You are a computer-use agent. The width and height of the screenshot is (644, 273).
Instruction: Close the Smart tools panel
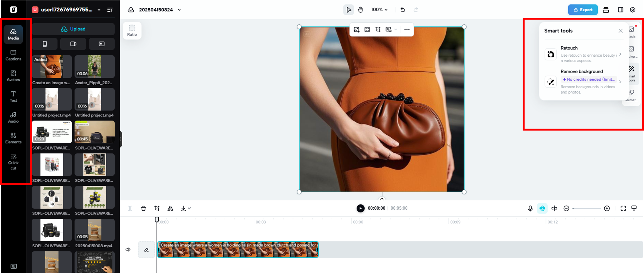click(x=621, y=31)
